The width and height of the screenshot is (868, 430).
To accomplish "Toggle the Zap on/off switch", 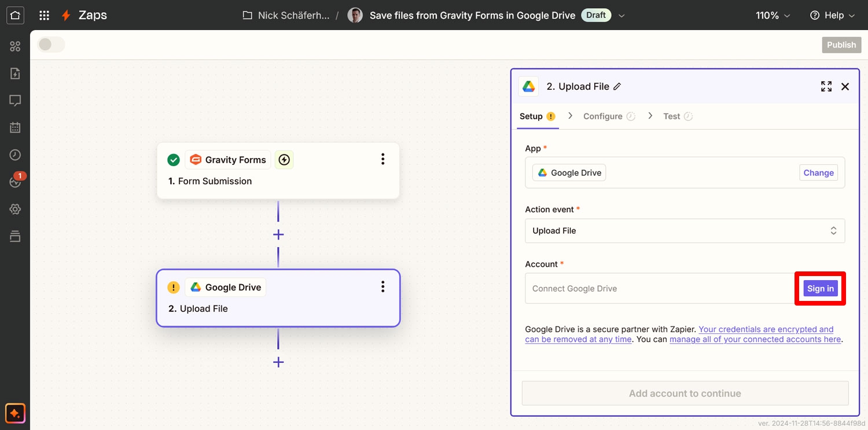I will click(x=51, y=45).
